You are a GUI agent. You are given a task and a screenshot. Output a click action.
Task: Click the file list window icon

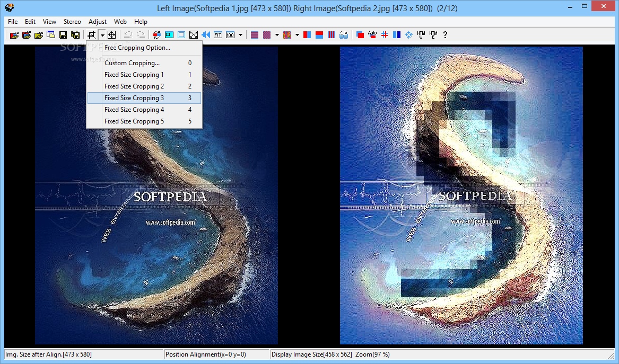point(51,34)
